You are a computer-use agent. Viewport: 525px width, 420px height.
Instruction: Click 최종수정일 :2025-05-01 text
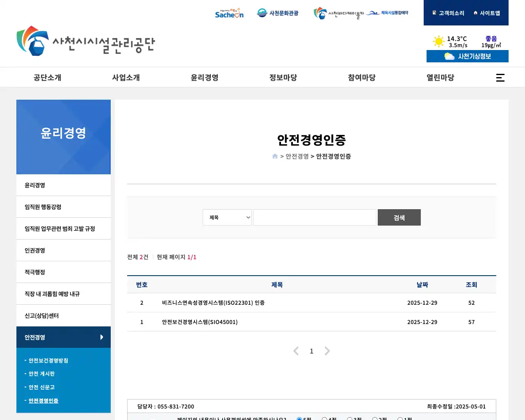457,406
